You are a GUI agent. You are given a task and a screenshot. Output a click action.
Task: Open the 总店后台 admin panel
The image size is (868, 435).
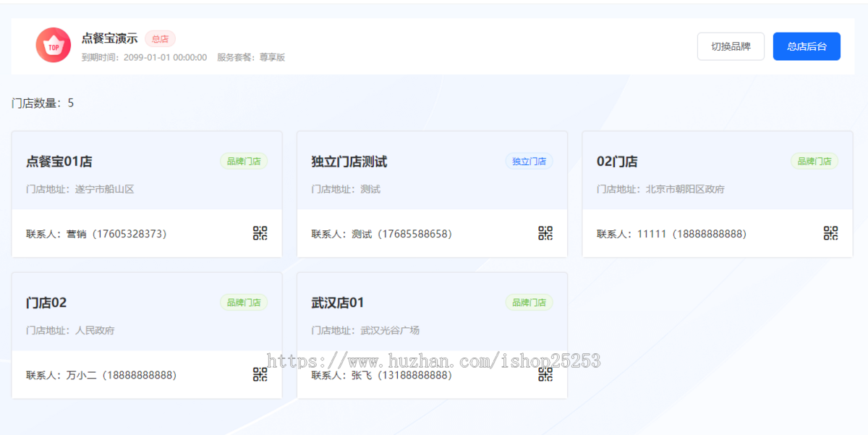point(807,46)
